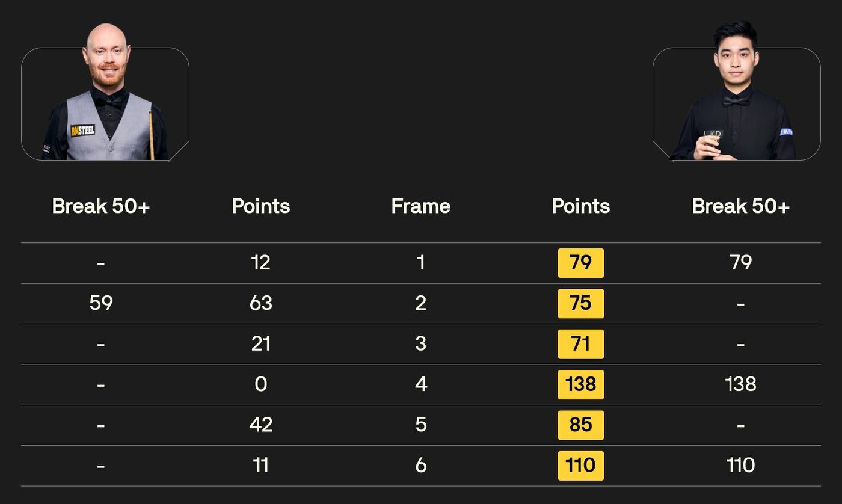842x504 pixels.
Task: Click the right Break 50+ header
Action: (x=740, y=206)
